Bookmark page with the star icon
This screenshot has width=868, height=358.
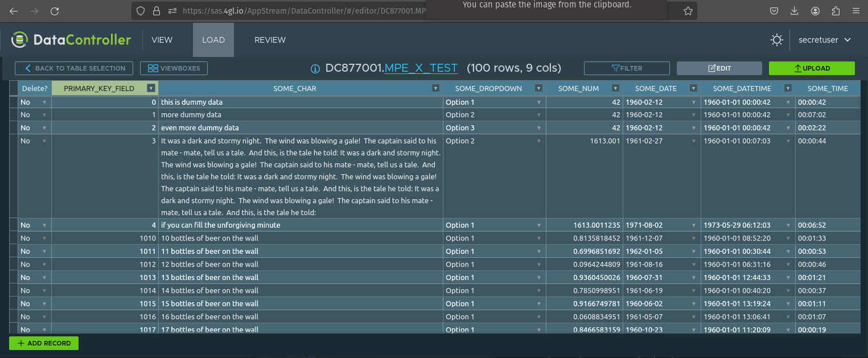point(688,11)
